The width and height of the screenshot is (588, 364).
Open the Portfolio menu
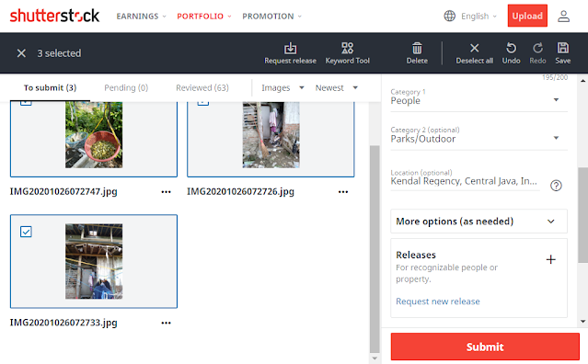(204, 17)
